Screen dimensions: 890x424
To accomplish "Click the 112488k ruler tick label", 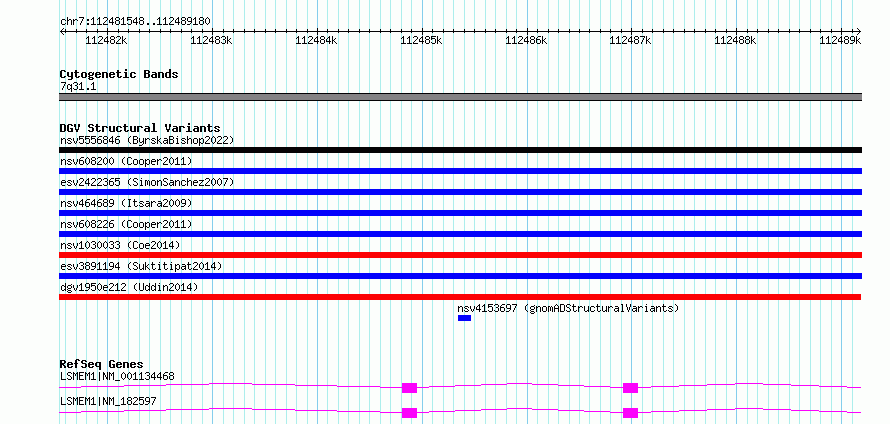I will (x=735, y=40).
